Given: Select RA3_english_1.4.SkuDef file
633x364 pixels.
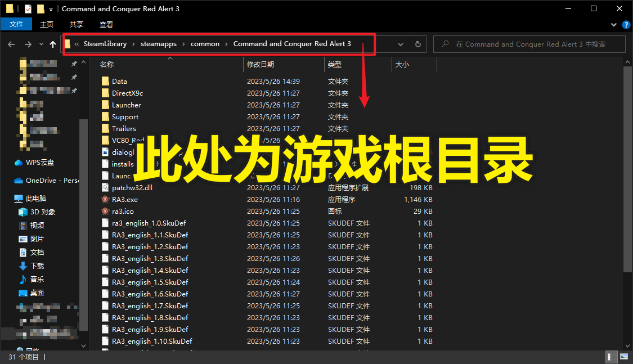Looking at the screenshot, I should 150,271.
